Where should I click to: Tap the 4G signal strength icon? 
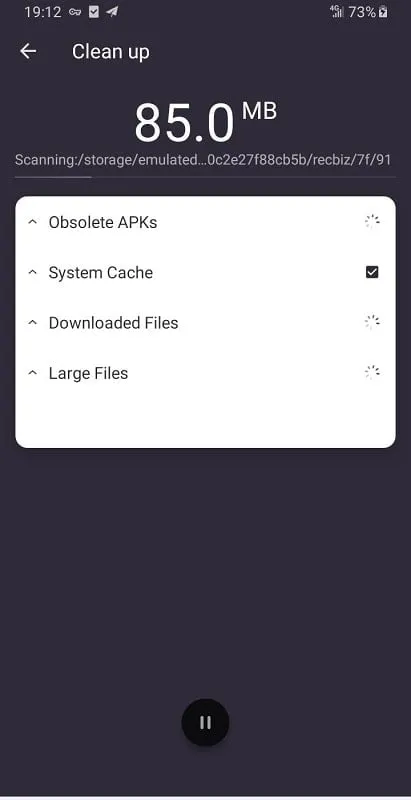pos(337,12)
